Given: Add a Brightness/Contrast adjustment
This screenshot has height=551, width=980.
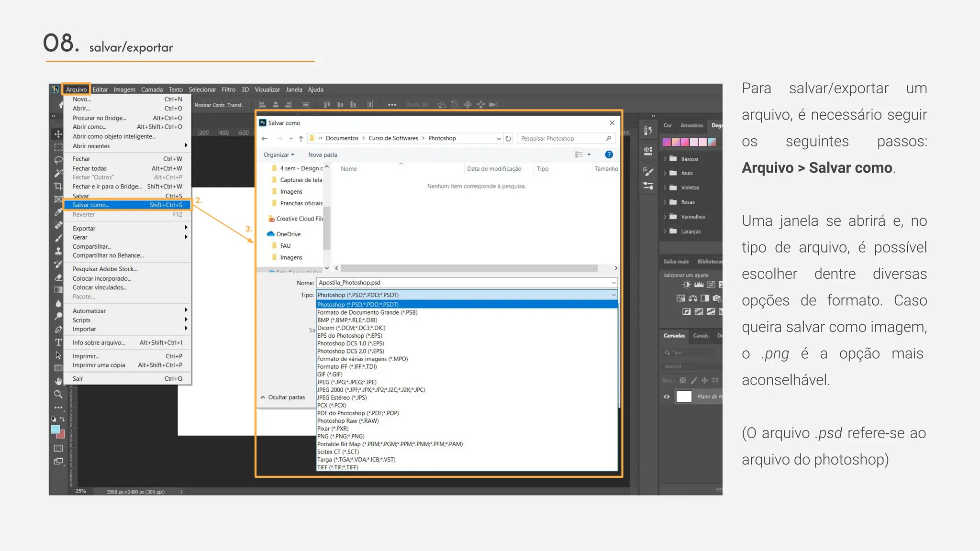Looking at the screenshot, I should pos(687,285).
